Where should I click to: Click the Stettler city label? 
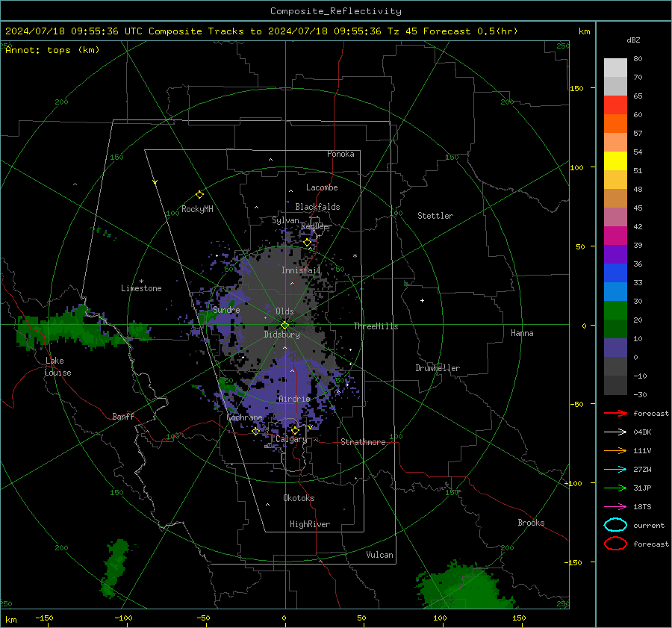click(x=435, y=216)
